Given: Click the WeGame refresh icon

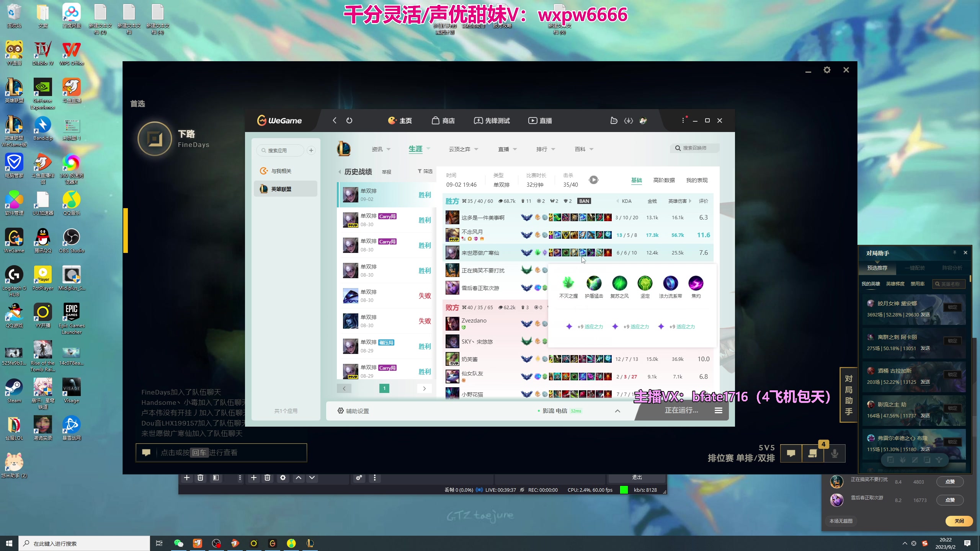Looking at the screenshot, I should click(x=349, y=121).
